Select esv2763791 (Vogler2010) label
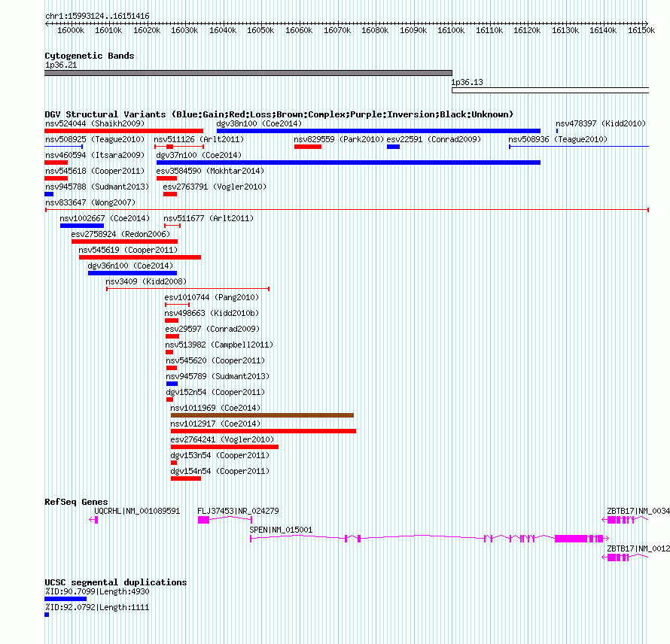This screenshot has height=644, width=670. pos(215,187)
